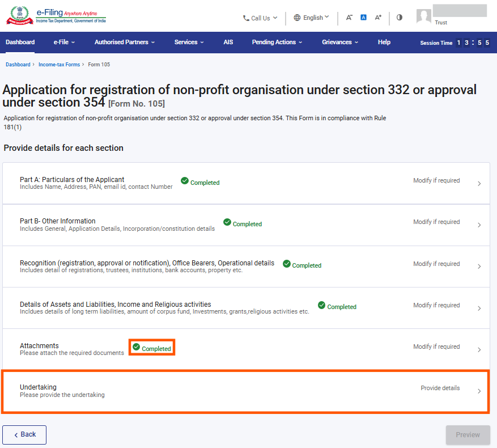Click the Income-tax Forms breadcrumb link
The height and width of the screenshot is (448, 497).
59,65
